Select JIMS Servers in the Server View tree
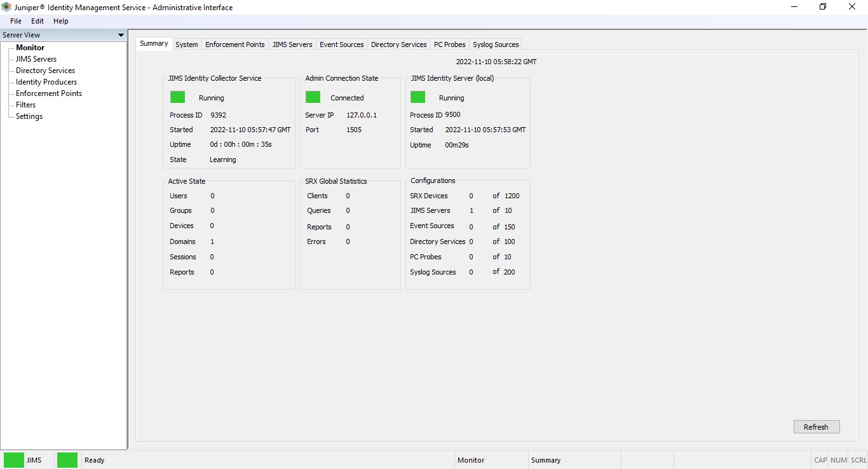868x469 pixels. click(36, 59)
